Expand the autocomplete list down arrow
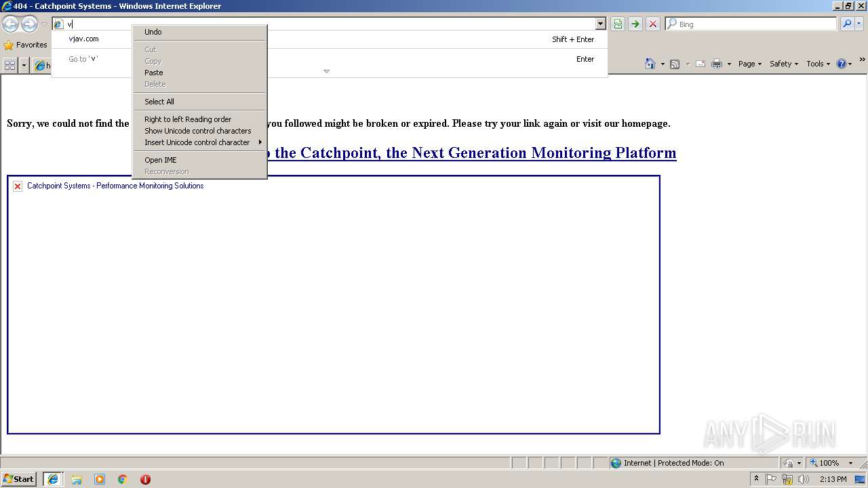Screen dimensions: 868x488 326,71
